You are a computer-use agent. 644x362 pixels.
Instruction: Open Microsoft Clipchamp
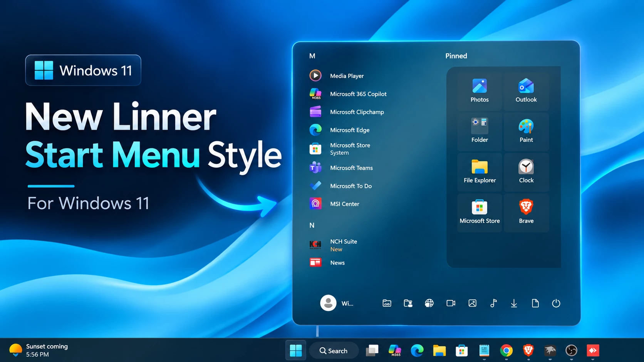pyautogui.click(x=347, y=112)
